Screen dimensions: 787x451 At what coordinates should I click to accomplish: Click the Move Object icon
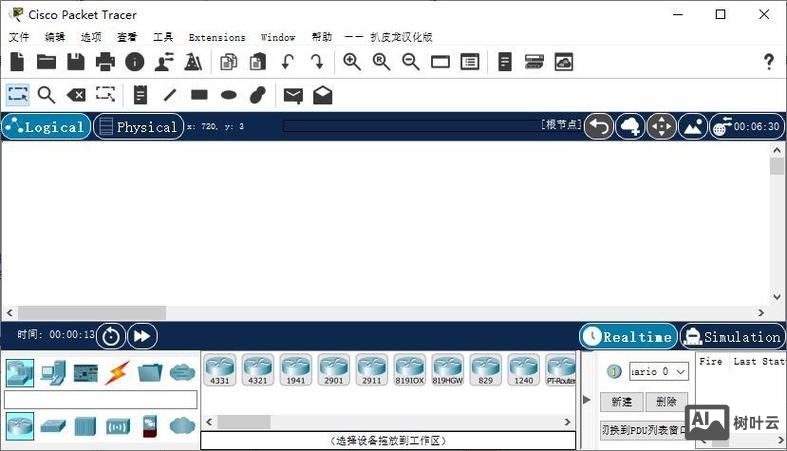(x=662, y=126)
